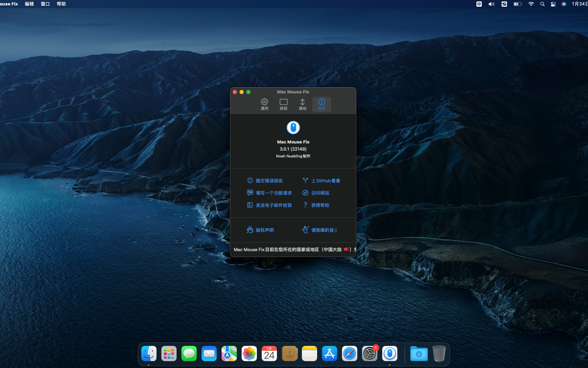Open App Store from the Dock
Image resolution: width=588 pixels, height=368 pixels.
[x=329, y=354]
